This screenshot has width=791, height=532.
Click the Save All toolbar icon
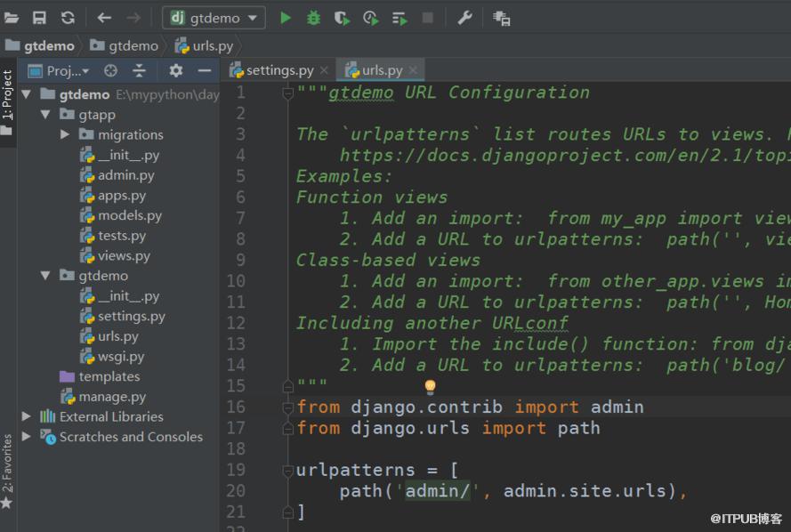pos(39,18)
